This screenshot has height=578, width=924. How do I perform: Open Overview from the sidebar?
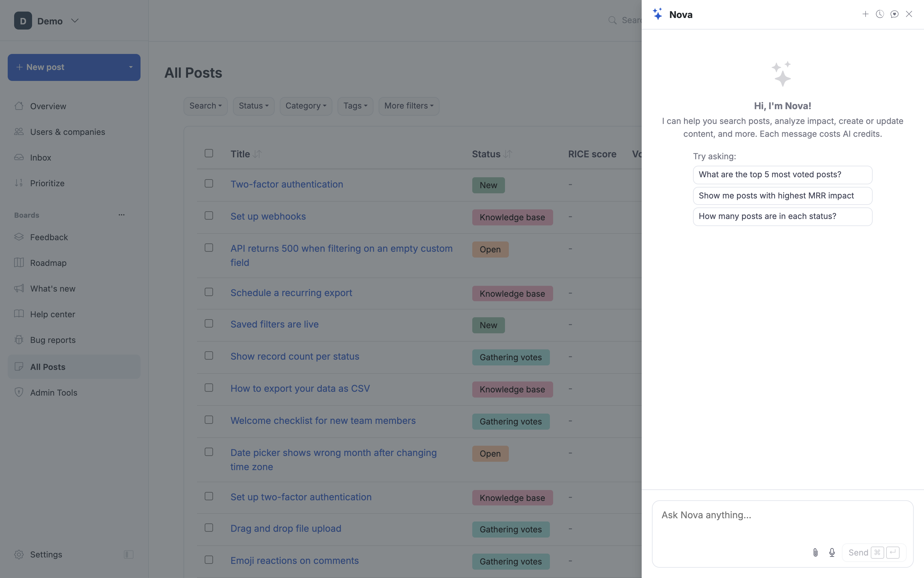click(x=48, y=106)
